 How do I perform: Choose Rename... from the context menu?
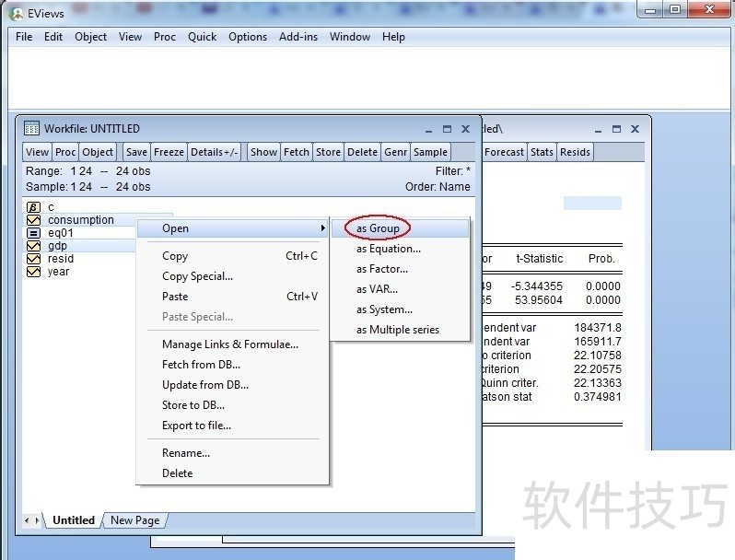(x=186, y=453)
